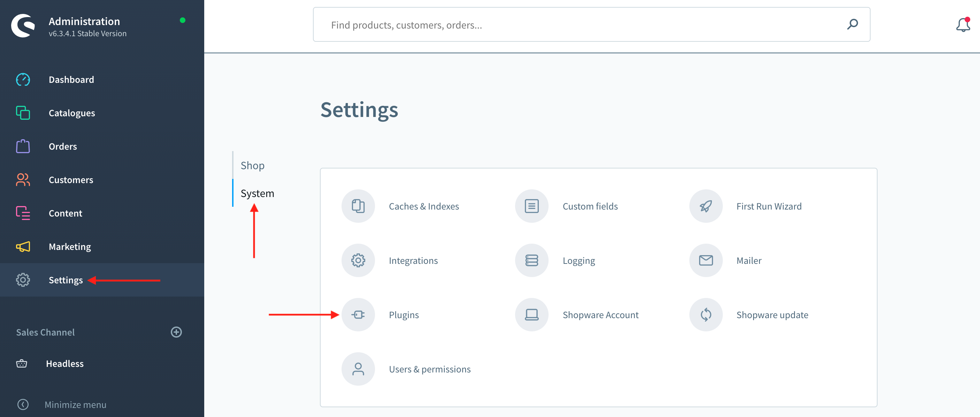Add a new Sales Channel

click(176, 332)
